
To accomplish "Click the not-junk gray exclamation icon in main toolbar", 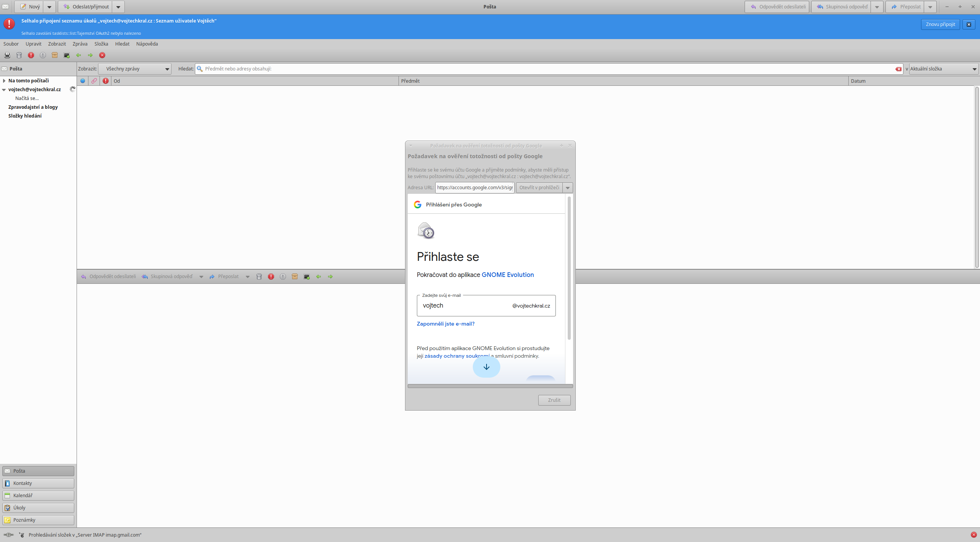I will (x=43, y=55).
